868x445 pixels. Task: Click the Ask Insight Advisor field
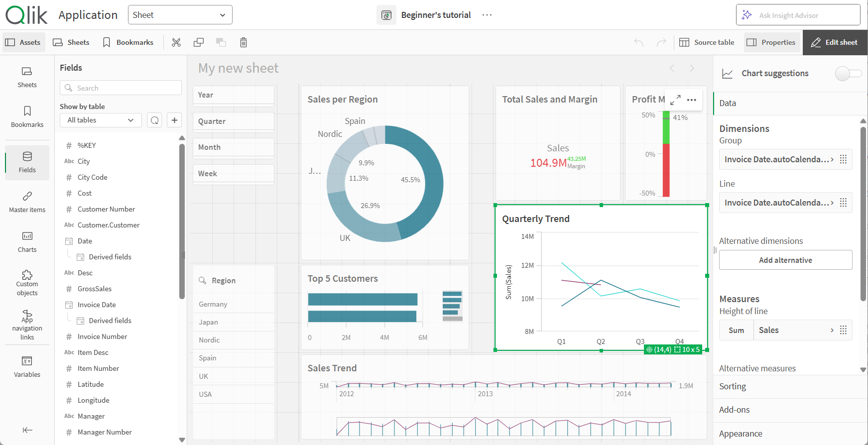pyautogui.click(x=798, y=15)
